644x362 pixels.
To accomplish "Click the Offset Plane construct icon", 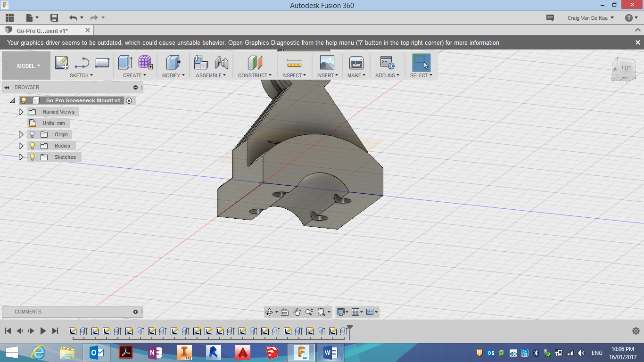I will click(x=255, y=62).
